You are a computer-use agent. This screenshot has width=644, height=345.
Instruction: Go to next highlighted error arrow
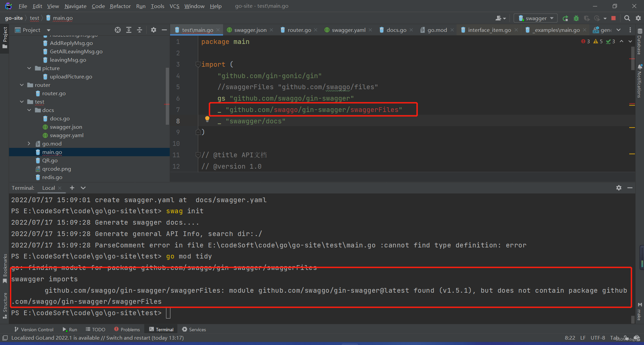(630, 41)
